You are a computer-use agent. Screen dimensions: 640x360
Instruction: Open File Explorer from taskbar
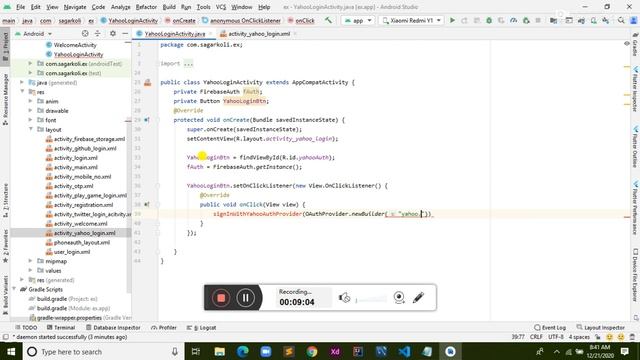tap(220, 351)
